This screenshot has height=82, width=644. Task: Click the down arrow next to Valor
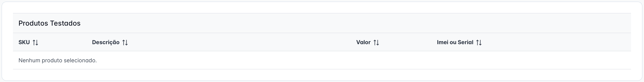pyautogui.click(x=378, y=42)
